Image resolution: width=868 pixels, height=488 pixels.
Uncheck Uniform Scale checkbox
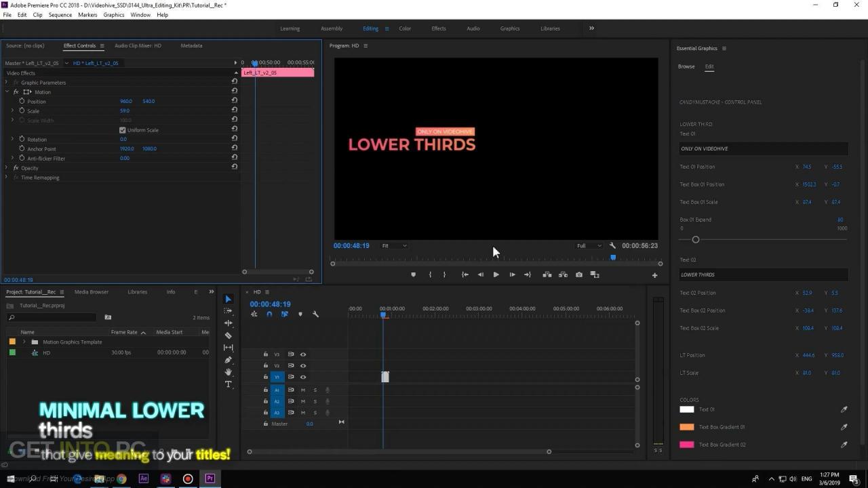coord(123,130)
